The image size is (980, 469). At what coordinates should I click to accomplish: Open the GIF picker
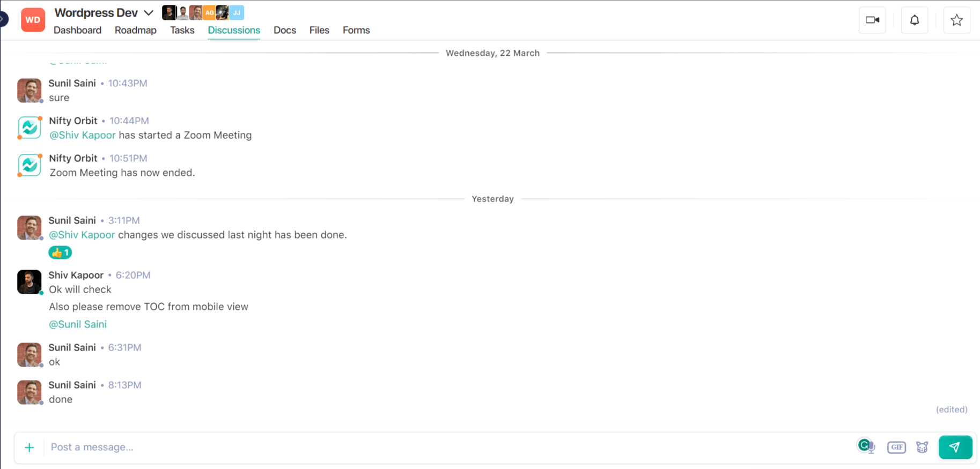[x=896, y=447]
